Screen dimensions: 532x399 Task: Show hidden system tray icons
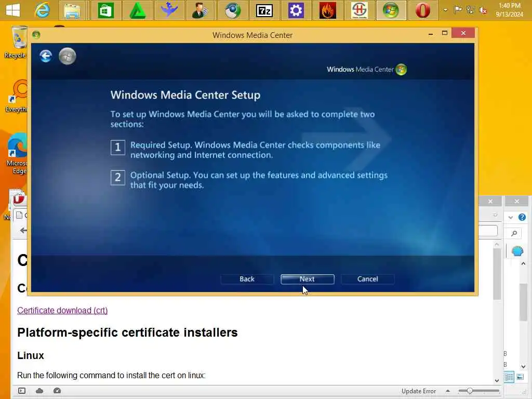coord(445,10)
